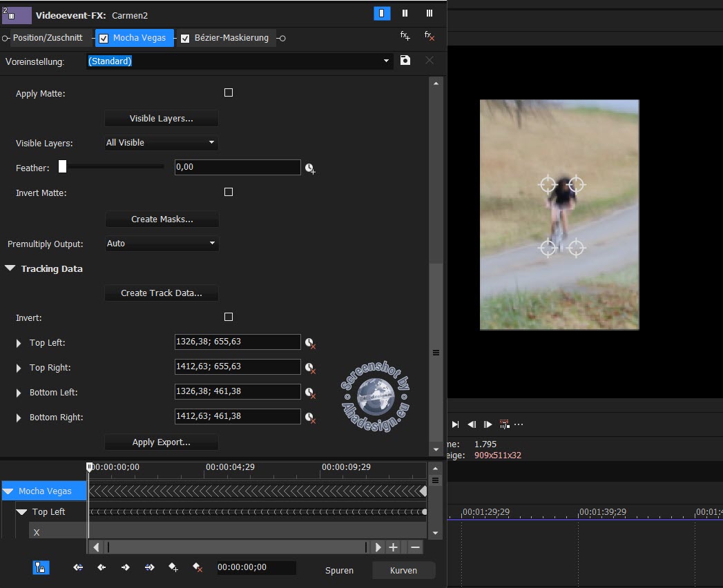This screenshot has height=588, width=723.
Task: Toggle sync cursor lock button
Action: [41, 567]
